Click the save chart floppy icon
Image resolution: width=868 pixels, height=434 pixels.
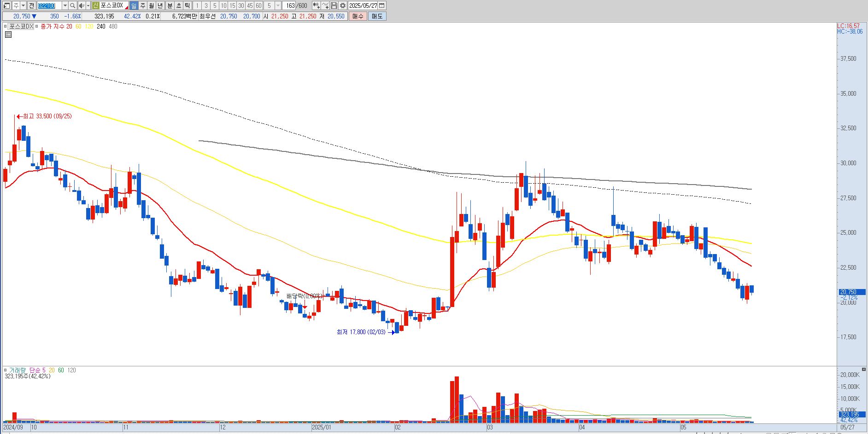coord(334,6)
